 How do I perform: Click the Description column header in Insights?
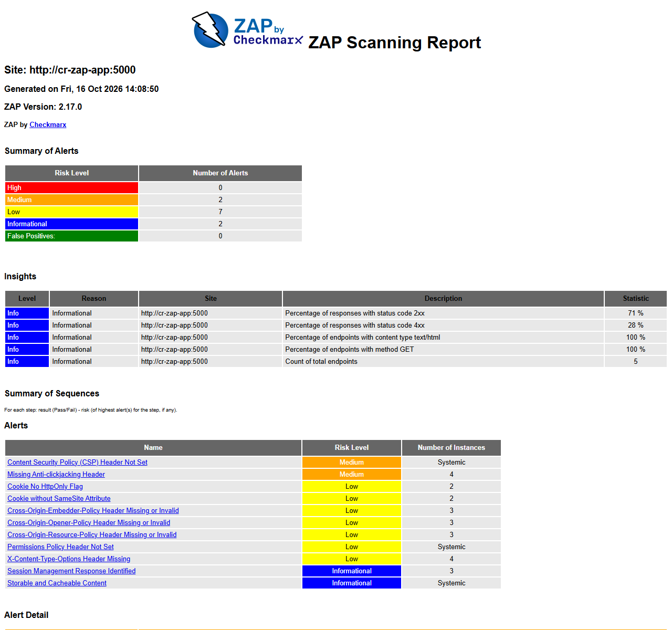tap(443, 298)
